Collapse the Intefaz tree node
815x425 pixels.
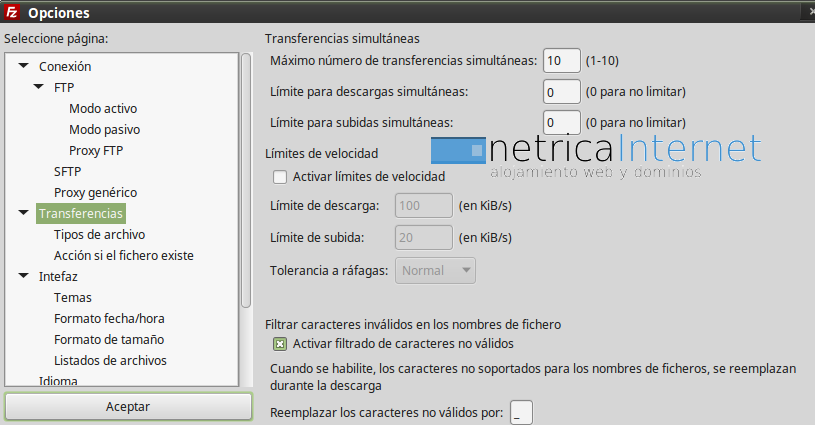point(23,276)
